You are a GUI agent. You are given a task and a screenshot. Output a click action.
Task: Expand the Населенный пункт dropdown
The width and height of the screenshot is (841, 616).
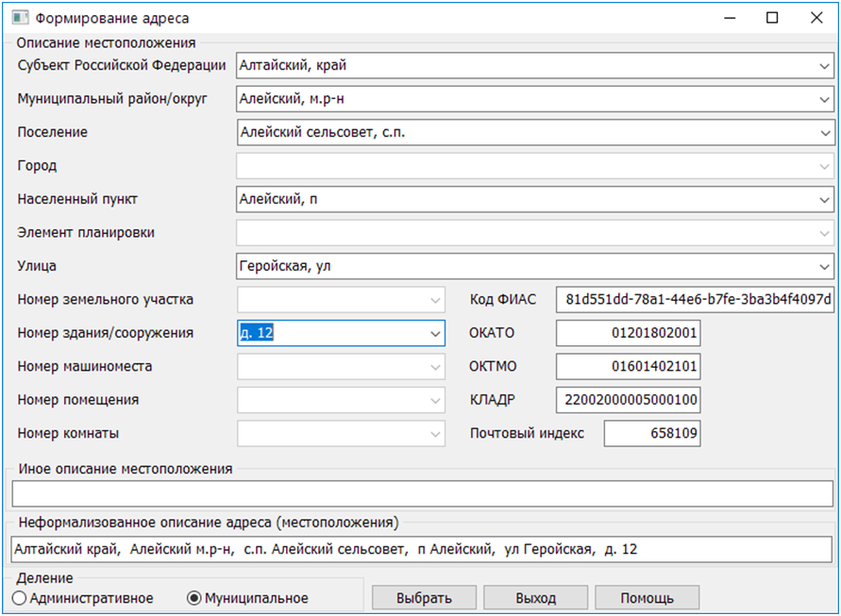coord(825,200)
